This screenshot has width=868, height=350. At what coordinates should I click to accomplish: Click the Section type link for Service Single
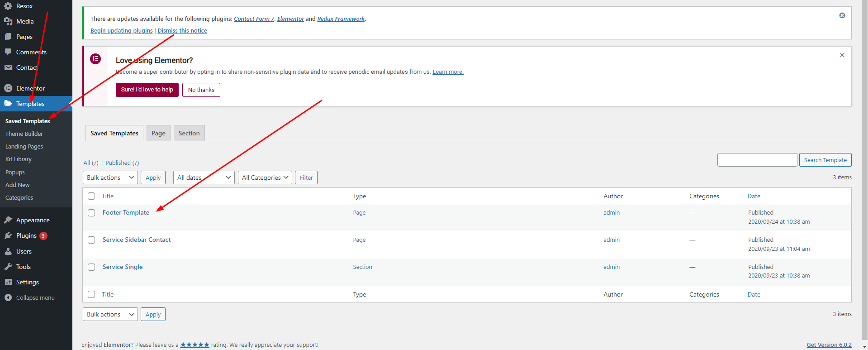click(363, 267)
